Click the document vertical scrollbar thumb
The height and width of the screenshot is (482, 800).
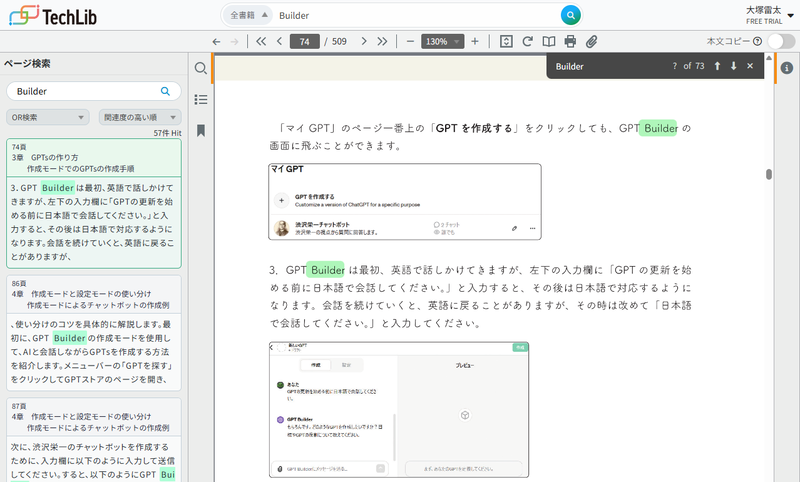769,174
